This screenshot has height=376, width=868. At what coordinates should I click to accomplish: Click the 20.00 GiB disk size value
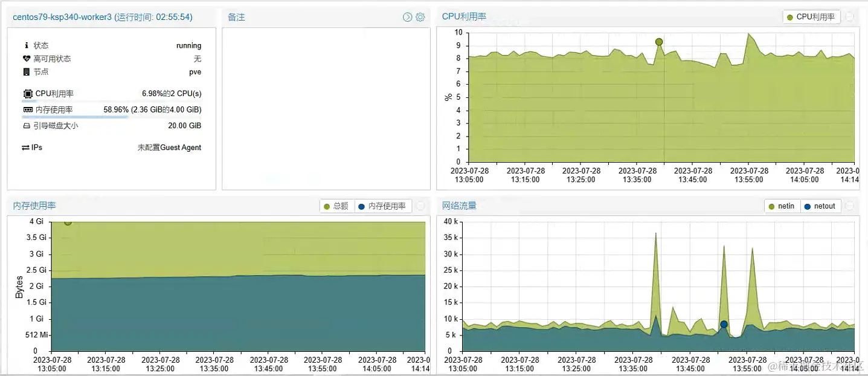[185, 126]
